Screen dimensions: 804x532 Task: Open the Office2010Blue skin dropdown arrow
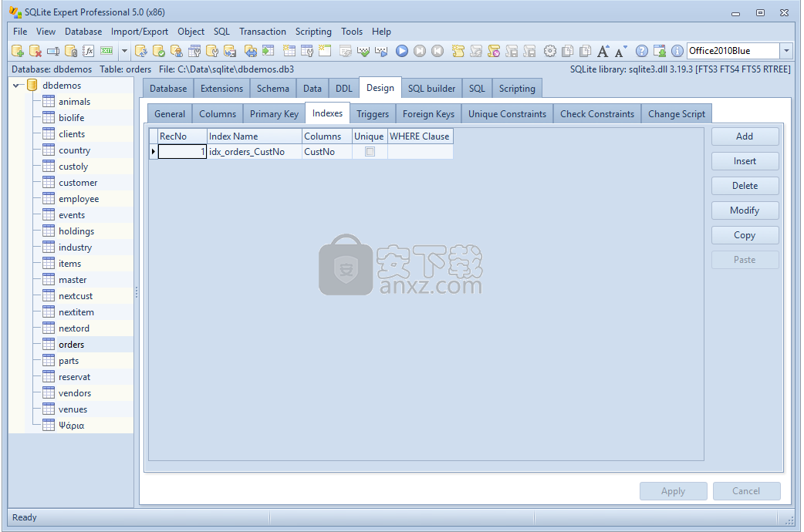coord(786,51)
